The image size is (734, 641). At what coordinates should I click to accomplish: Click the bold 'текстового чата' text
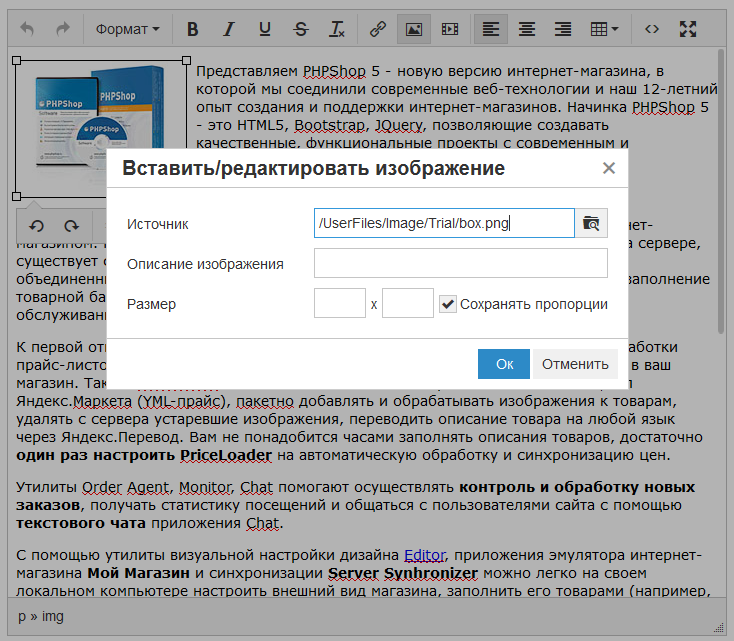click(81, 523)
